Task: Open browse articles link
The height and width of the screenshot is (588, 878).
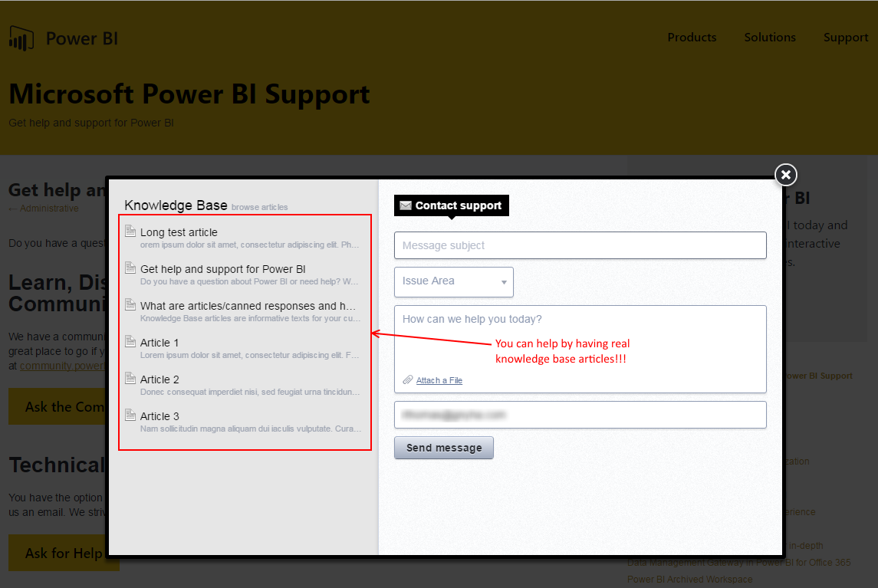Action: pyautogui.click(x=259, y=207)
